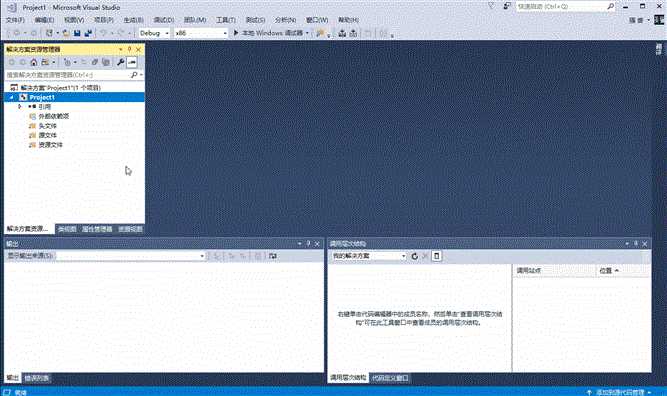
Task: Toggle the details pane icon in call hierarchy
Action: coord(436,256)
